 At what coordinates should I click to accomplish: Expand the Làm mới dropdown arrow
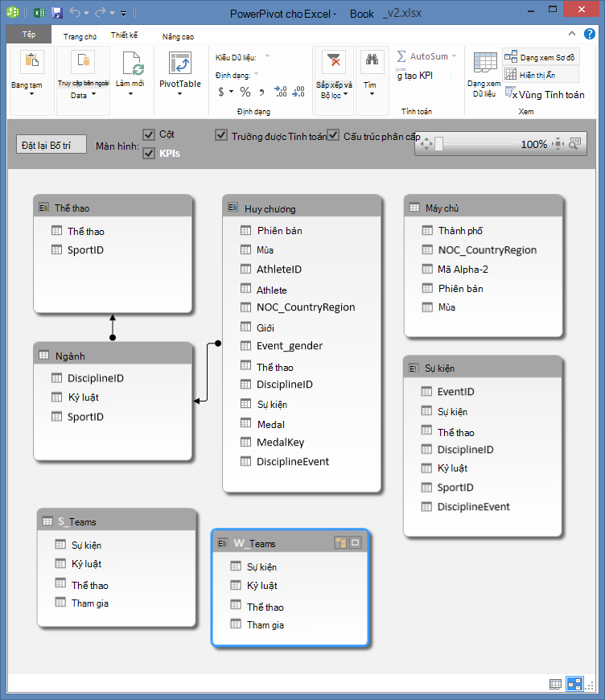(x=130, y=94)
